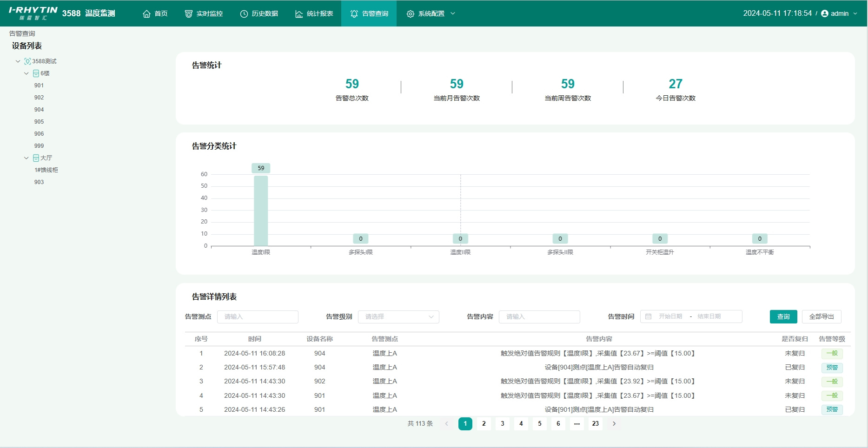Click the chart icon for 统计报表
The height and width of the screenshot is (448, 868).
[x=299, y=14]
